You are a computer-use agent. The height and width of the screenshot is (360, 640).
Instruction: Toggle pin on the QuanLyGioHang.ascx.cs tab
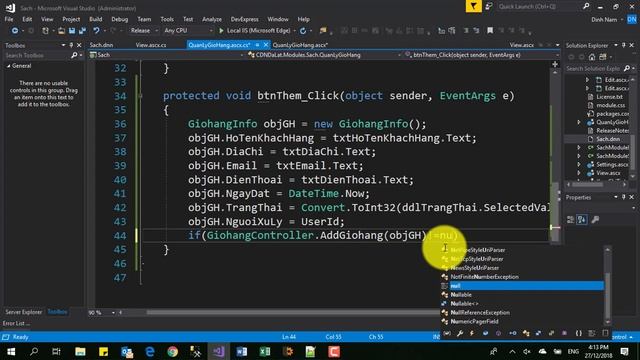[258, 45]
